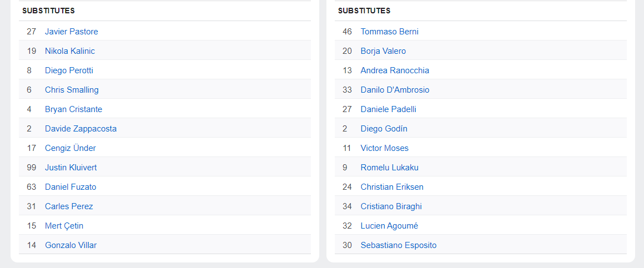Open Javier Pastore's player page
The image size is (644, 268).
[71, 32]
